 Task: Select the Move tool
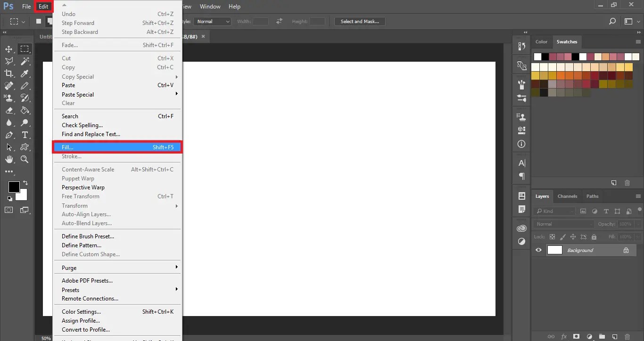8,49
